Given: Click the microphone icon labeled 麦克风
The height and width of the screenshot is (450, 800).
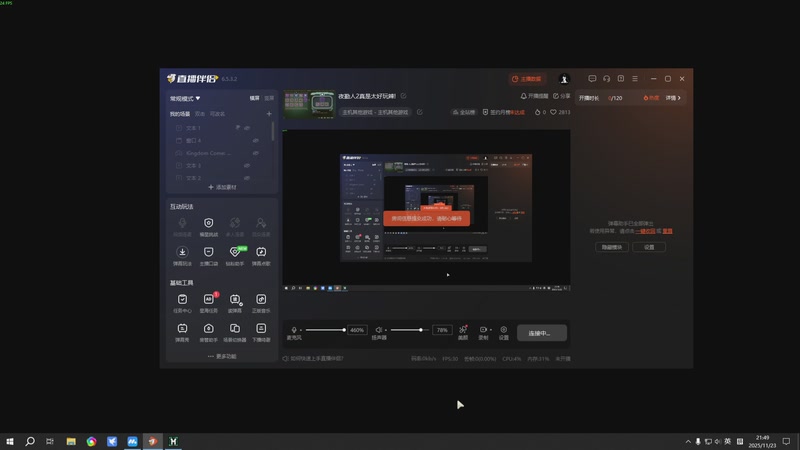Looking at the screenshot, I should (x=294, y=330).
